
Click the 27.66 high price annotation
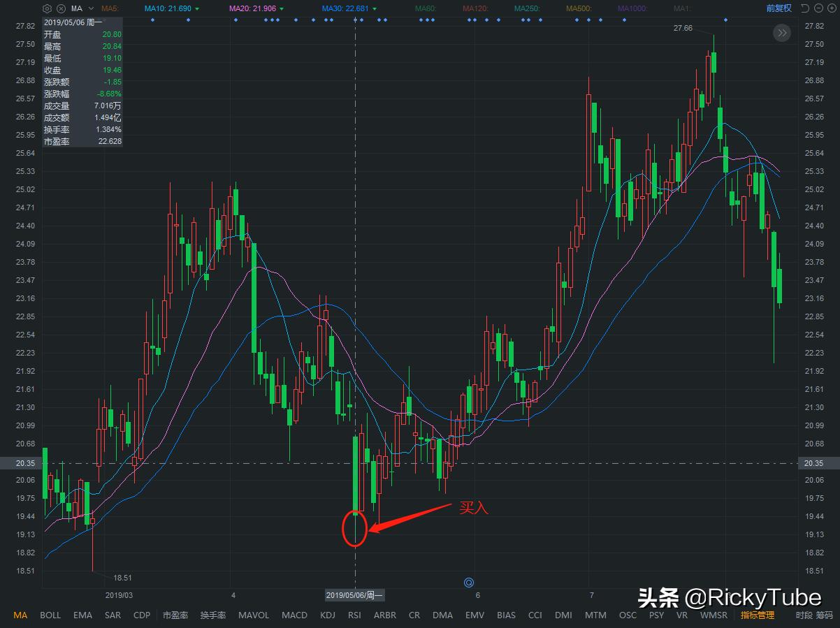(x=683, y=28)
